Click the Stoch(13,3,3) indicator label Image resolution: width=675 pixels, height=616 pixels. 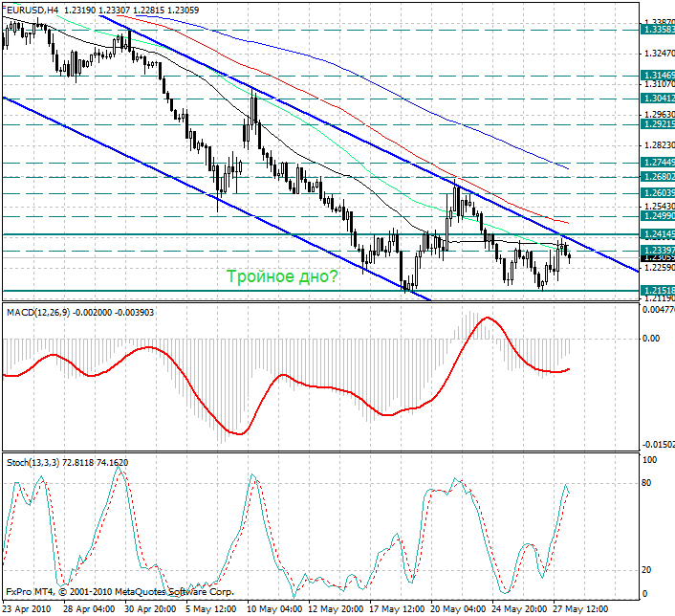click(68, 463)
